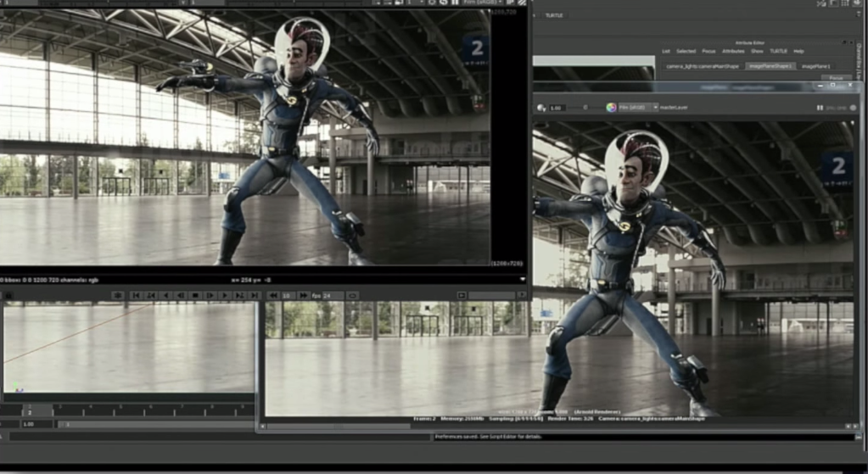Click the fps input field showing 24
Viewport: 868px width, 474px height.
(x=333, y=295)
